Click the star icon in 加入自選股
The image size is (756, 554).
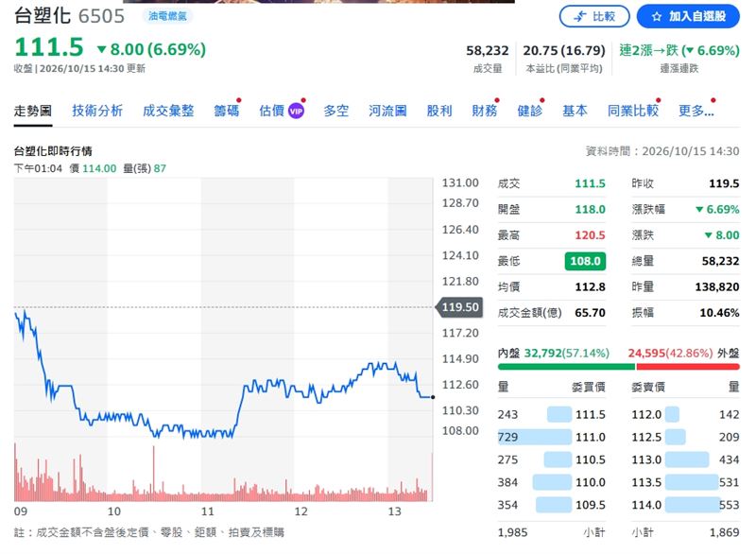pyautogui.click(x=656, y=17)
